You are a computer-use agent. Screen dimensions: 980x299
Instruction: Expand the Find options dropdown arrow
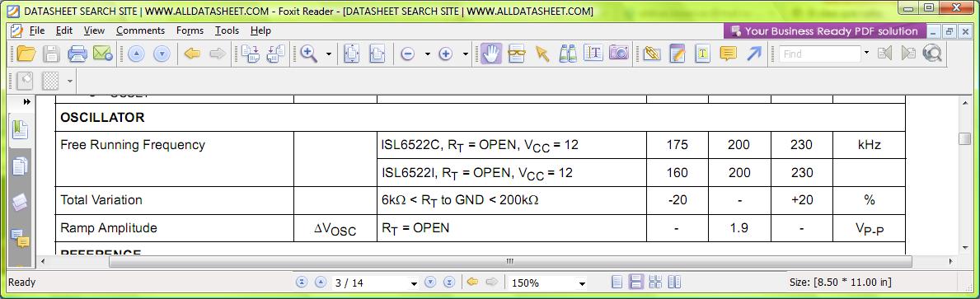tap(866, 53)
